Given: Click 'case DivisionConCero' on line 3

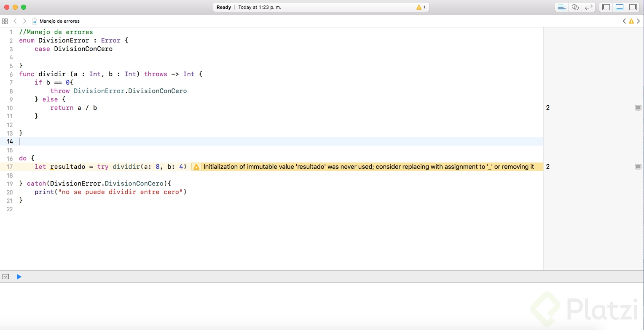Looking at the screenshot, I should [x=74, y=49].
